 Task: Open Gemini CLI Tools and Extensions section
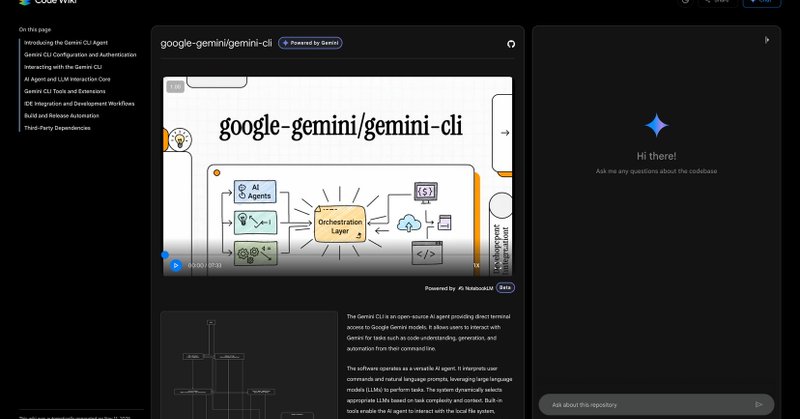[x=65, y=91]
